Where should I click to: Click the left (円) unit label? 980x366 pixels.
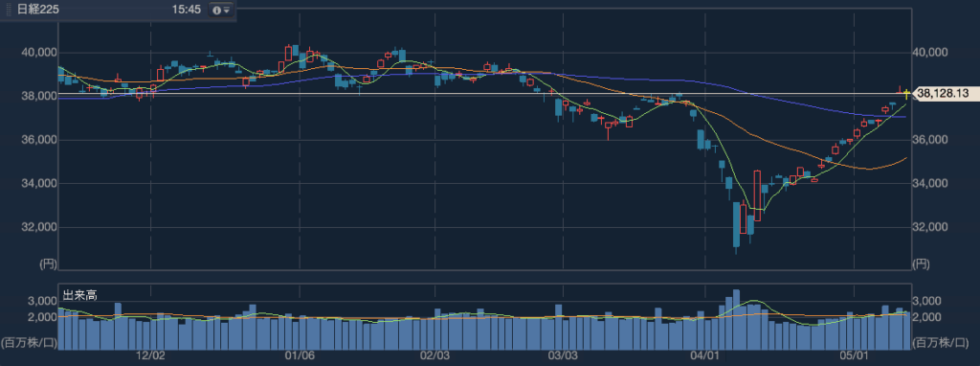point(48,264)
